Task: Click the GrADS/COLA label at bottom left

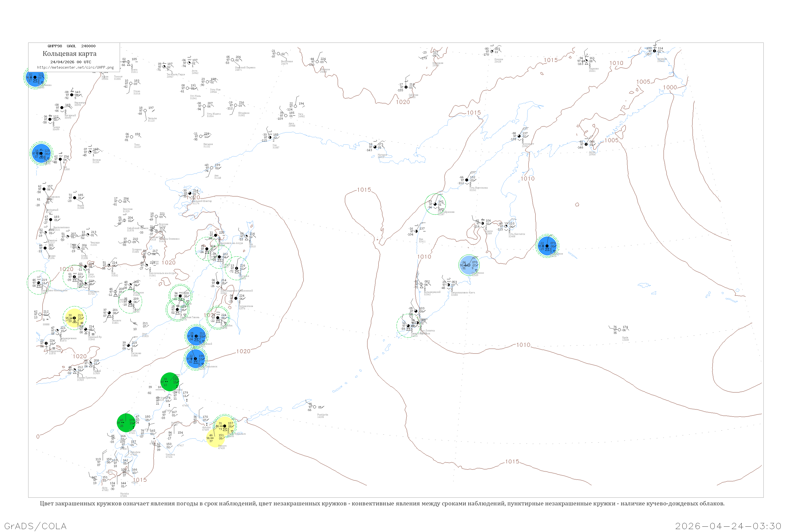Action: pyautogui.click(x=35, y=526)
